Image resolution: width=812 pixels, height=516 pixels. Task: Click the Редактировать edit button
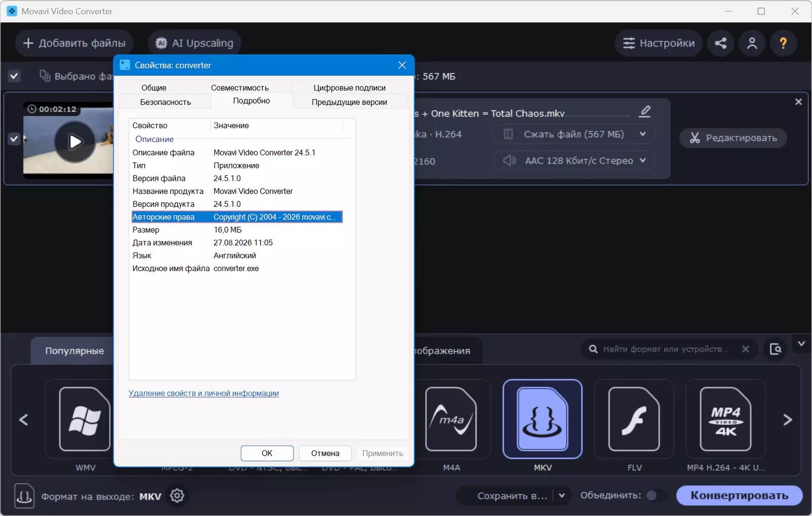click(x=733, y=138)
